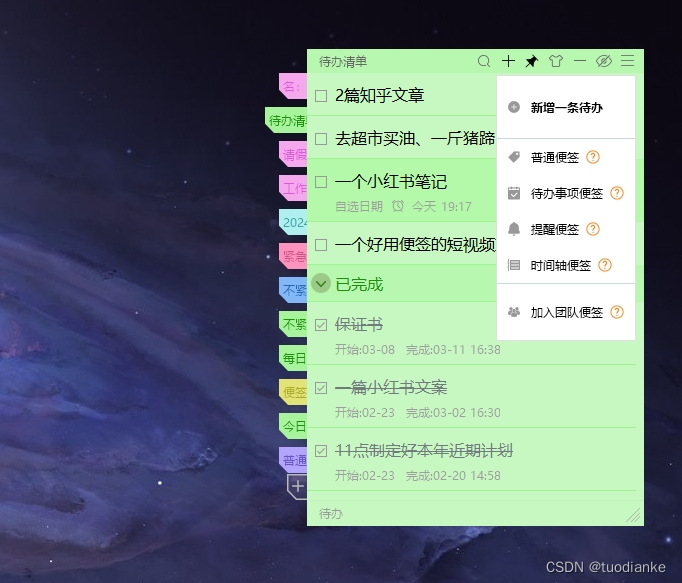Select 待办事项便签 menu entry
The width and height of the screenshot is (682, 583).
pos(566,193)
